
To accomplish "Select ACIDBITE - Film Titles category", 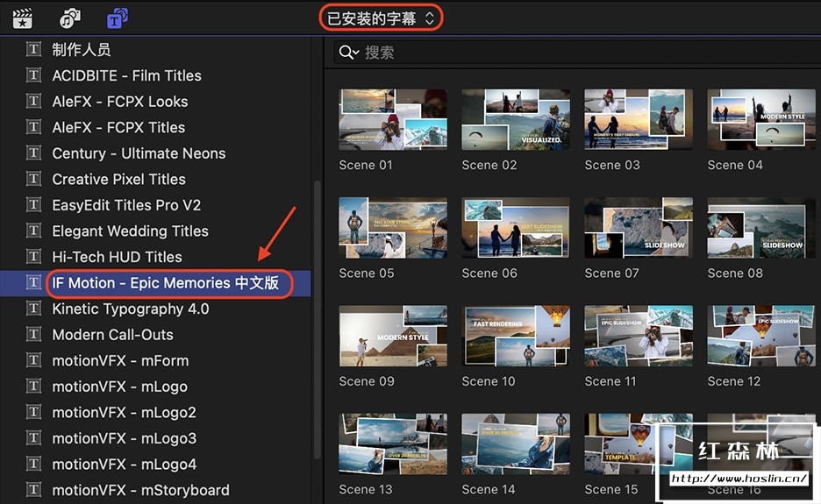I will point(155,75).
